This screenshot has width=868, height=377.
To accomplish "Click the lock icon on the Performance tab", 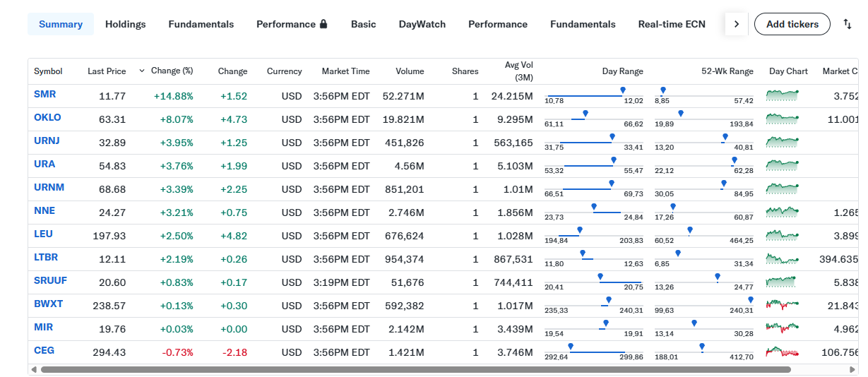I will point(323,24).
